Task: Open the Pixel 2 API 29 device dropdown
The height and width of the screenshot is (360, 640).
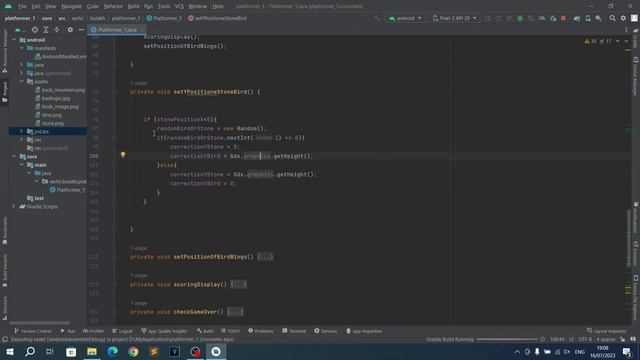Action: [x=454, y=18]
